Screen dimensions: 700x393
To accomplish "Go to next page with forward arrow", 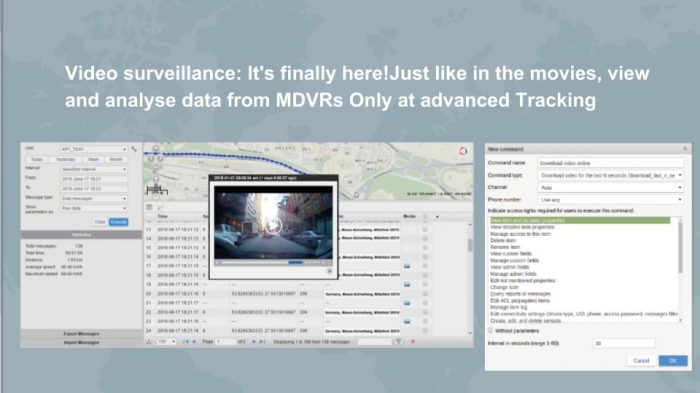I will 254,342.
